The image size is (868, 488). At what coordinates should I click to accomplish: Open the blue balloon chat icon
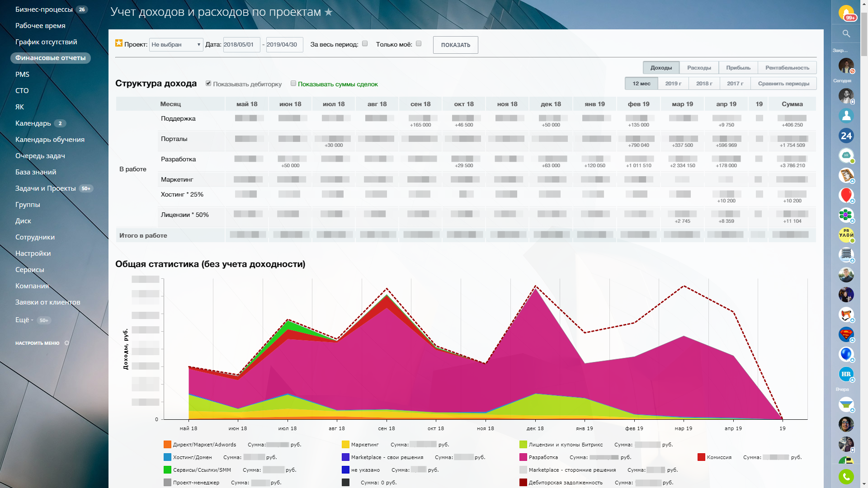pos(846,354)
